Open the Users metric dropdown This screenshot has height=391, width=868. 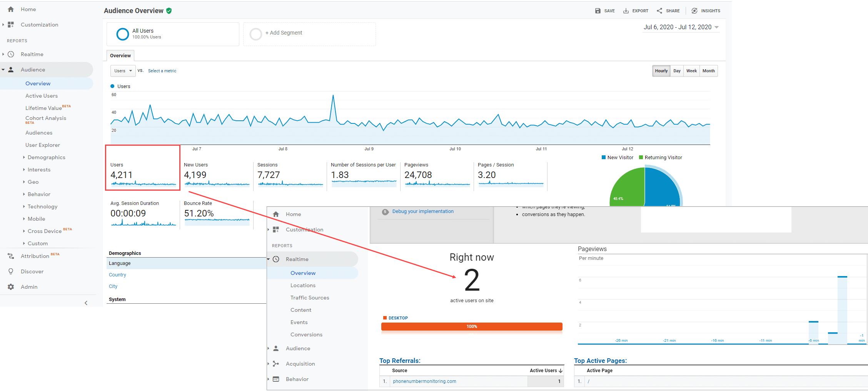(x=123, y=71)
